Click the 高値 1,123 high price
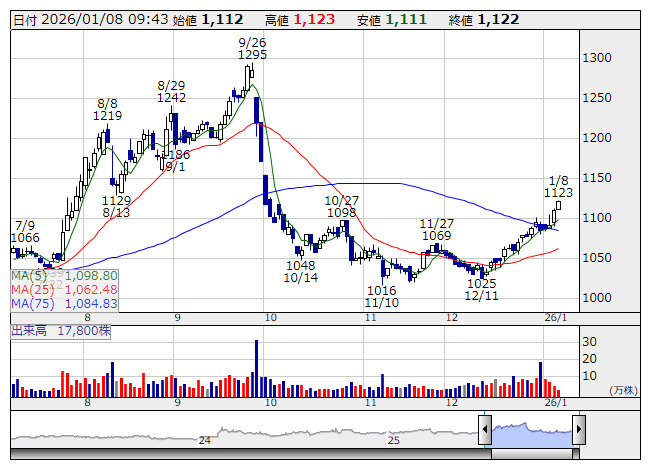653x470 pixels. (x=300, y=20)
